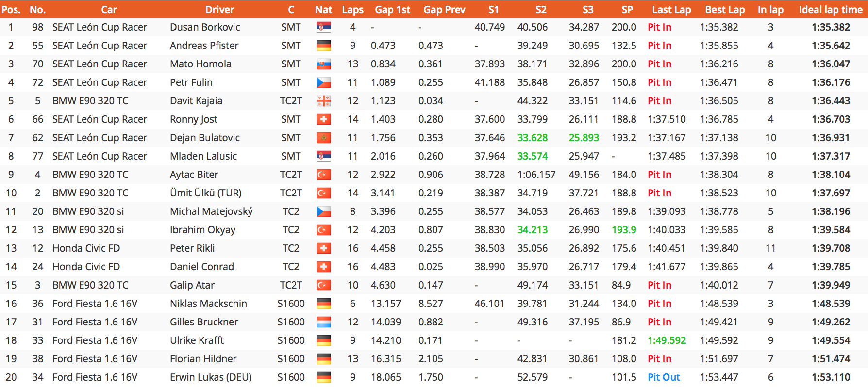Click Swiss flag in Ronny Jost row
This screenshot has width=868, height=387.
323,119
